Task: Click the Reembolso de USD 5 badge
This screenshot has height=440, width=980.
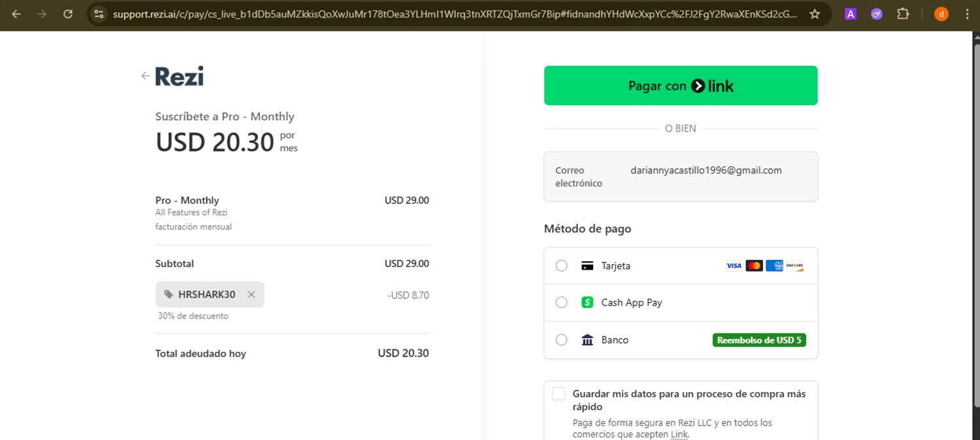Action: [759, 340]
